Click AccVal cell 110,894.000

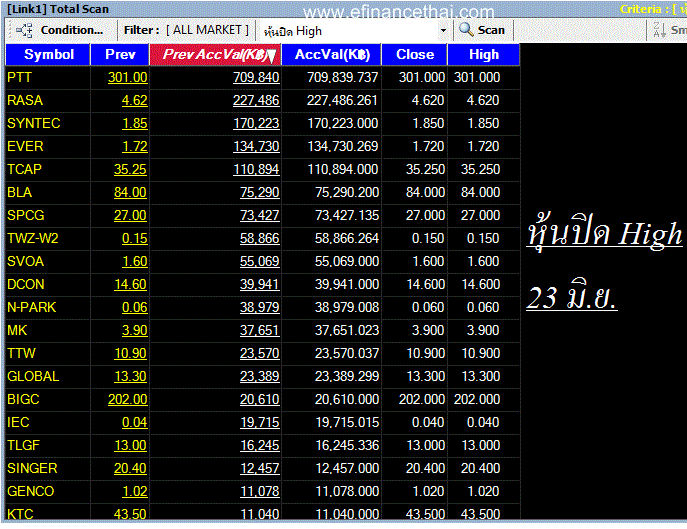click(x=343, y=169)
